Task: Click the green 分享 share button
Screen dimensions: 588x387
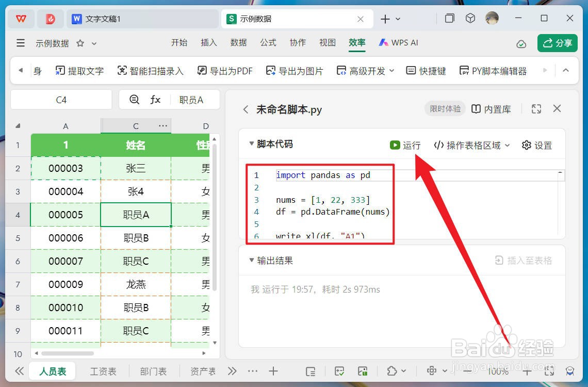Action: click(558, 43)
